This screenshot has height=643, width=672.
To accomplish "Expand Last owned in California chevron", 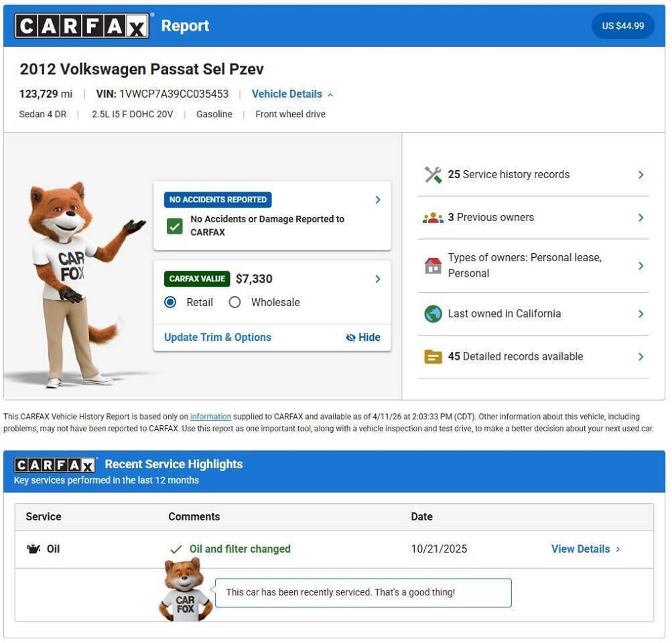I will point(641,314).
